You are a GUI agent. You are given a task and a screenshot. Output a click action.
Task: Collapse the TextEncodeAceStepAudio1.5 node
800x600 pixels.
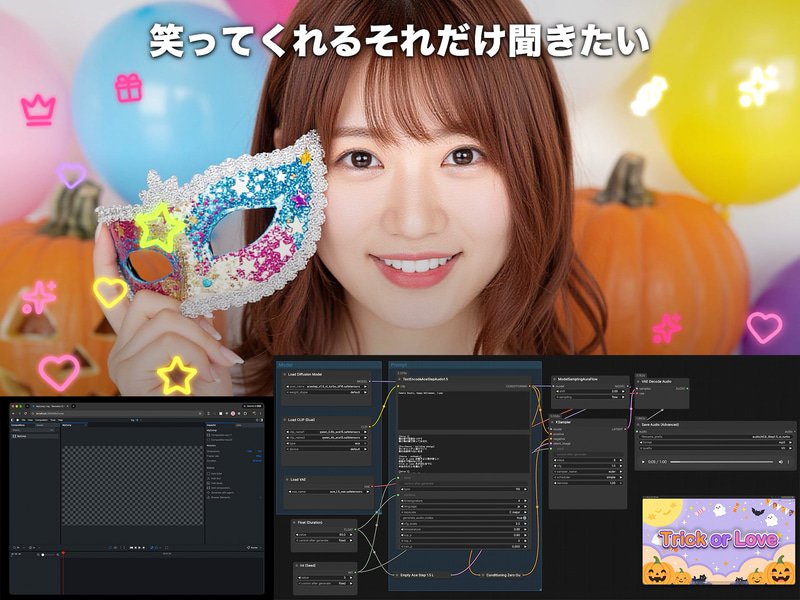tap(399, 379)
